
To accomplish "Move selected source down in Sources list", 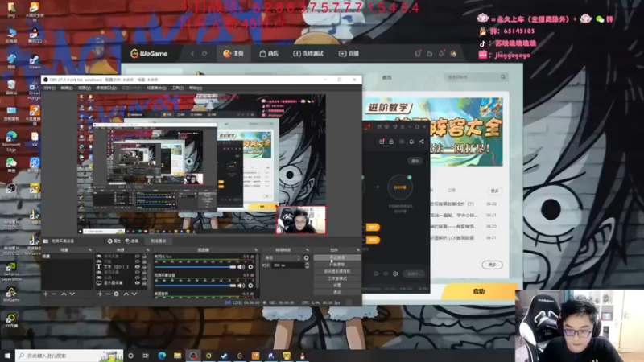I will coord(134,294).
